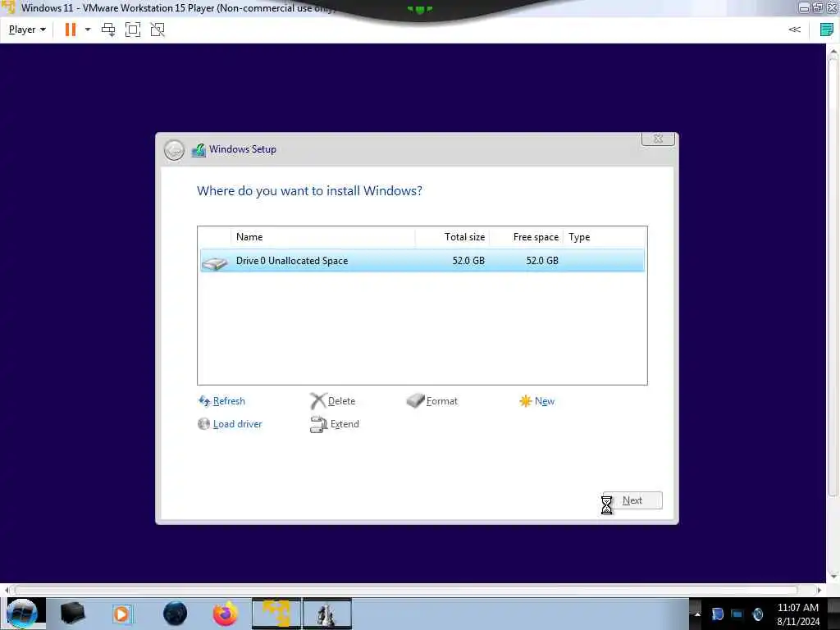Select Drive 0 Unallocated Space row
This screenshot has width=840, height=630.
pos(422,261)
